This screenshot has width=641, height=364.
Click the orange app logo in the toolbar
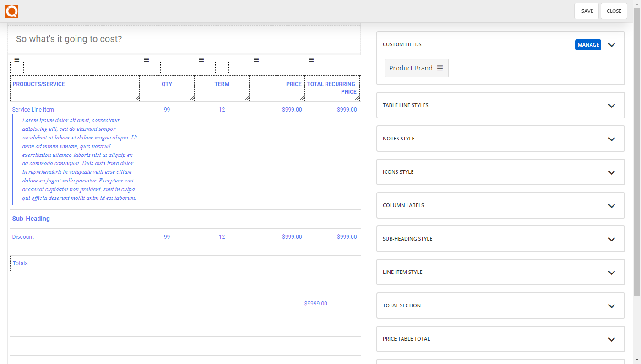[11, 11]
